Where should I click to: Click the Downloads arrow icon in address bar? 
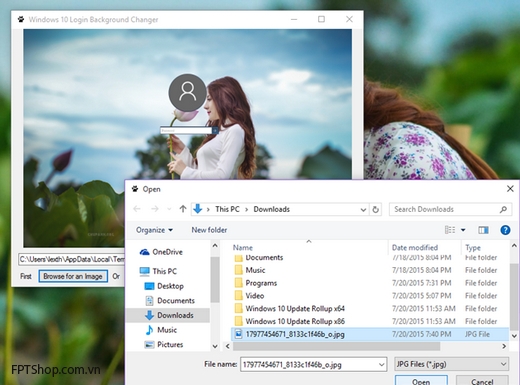coord(198,209)
